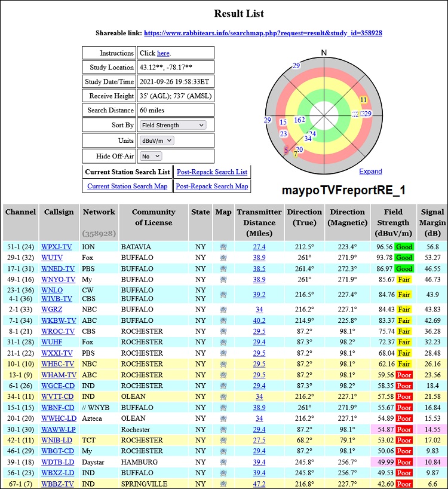
Task: Click the 'here' instructions link
Action: pyautogui.click(x=163, y=53)
